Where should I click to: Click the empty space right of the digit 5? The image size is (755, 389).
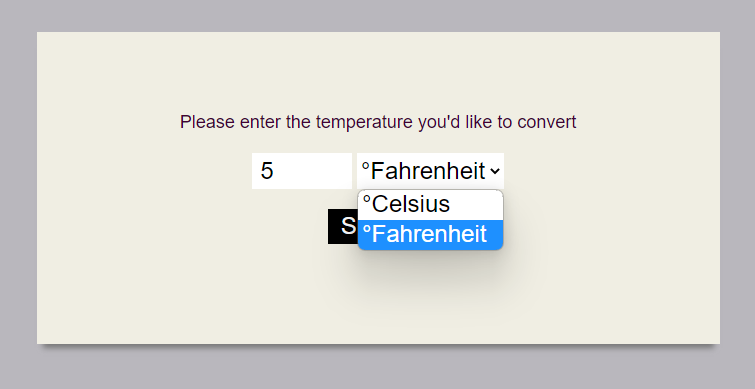click(x=313, y=171)
